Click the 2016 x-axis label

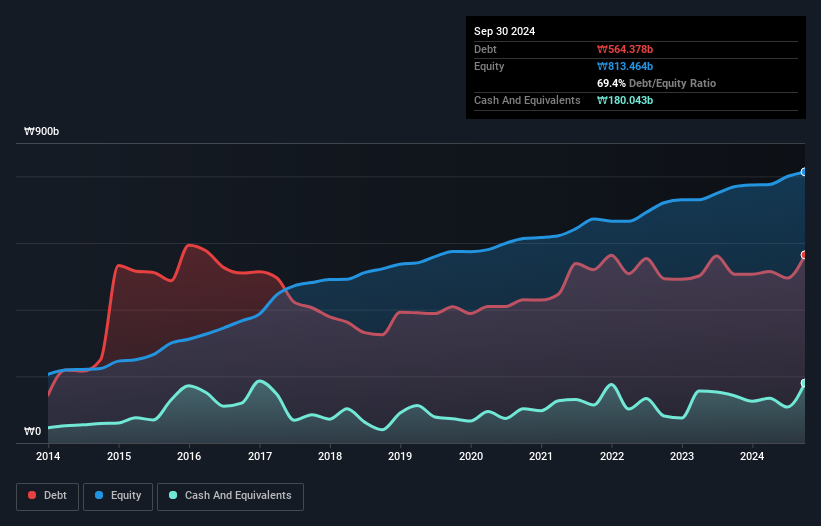click(189, 456)
